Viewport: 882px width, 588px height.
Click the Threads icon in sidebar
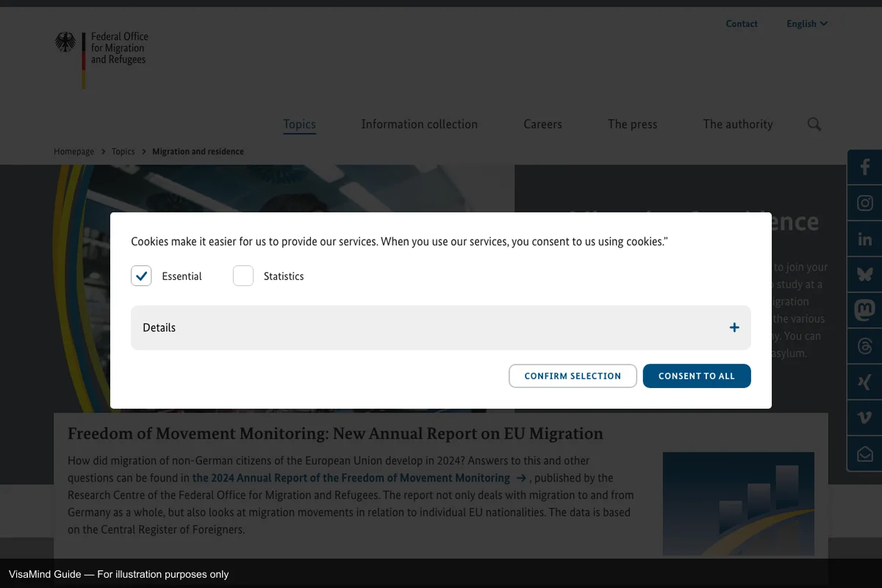[x=865, y=346]
